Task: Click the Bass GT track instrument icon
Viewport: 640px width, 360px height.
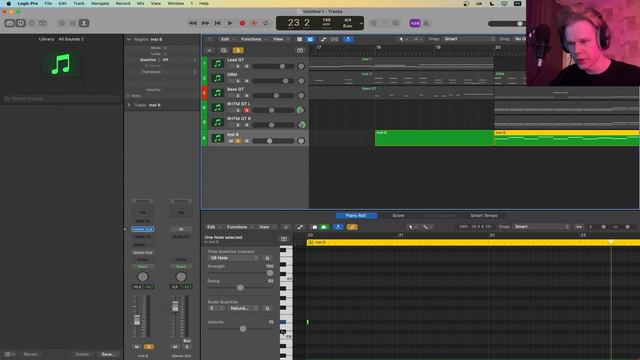Action: coord(218,93)
